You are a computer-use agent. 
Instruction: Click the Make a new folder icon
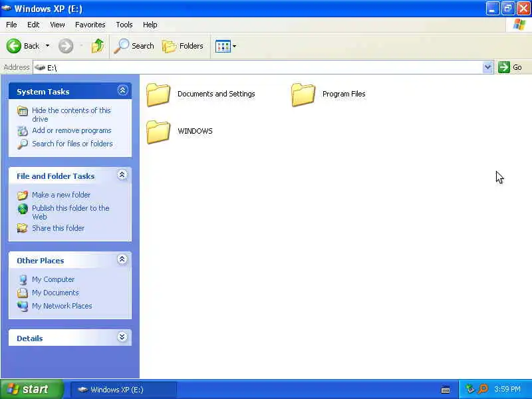tap(23, 195)
